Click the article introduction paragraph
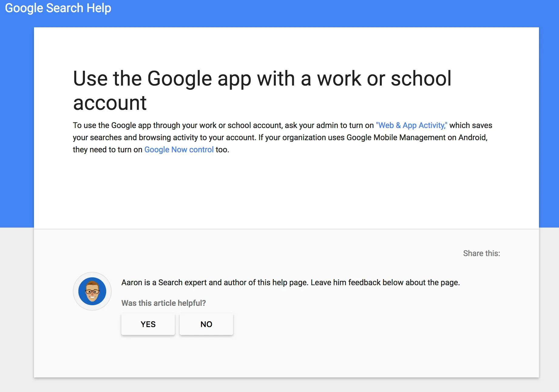 273,137
